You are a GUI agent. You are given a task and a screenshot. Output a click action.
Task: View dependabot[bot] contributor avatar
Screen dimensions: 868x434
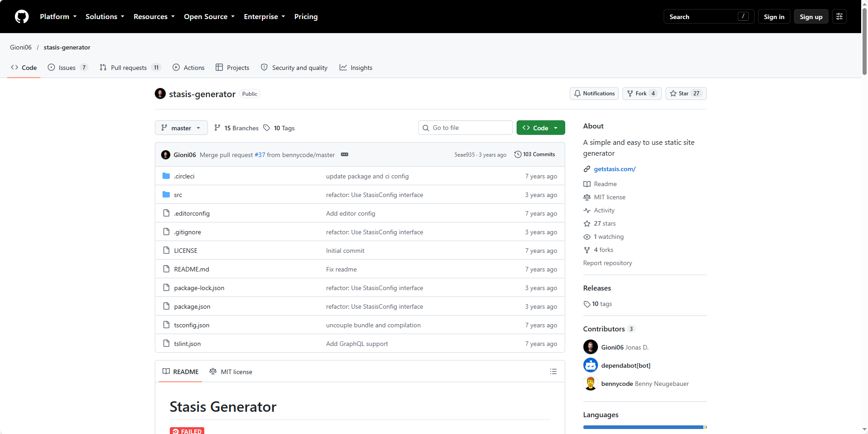591,365
